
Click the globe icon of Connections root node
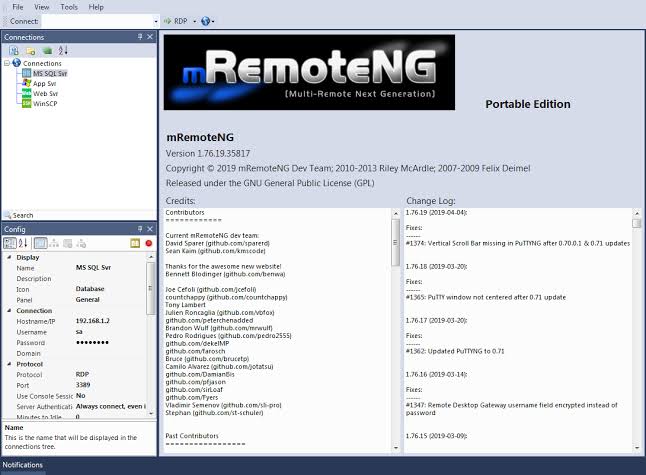click(x=16, y=63)
